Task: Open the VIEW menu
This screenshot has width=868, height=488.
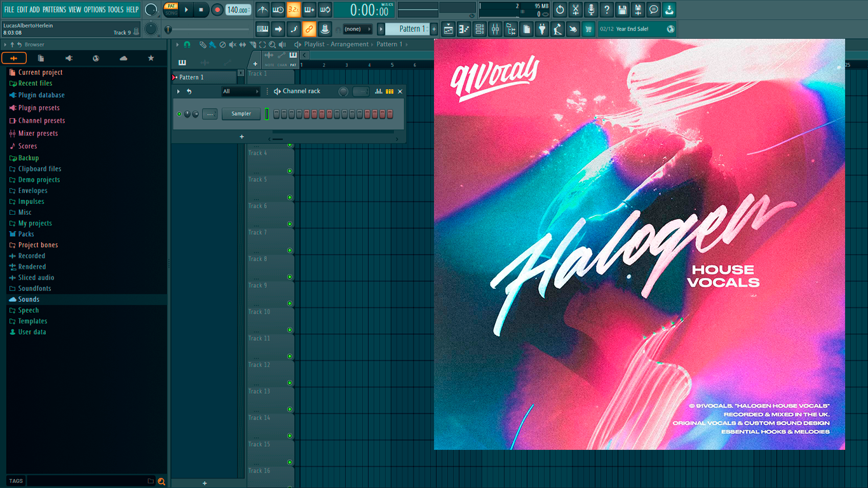Action: (x=75, y=10)
